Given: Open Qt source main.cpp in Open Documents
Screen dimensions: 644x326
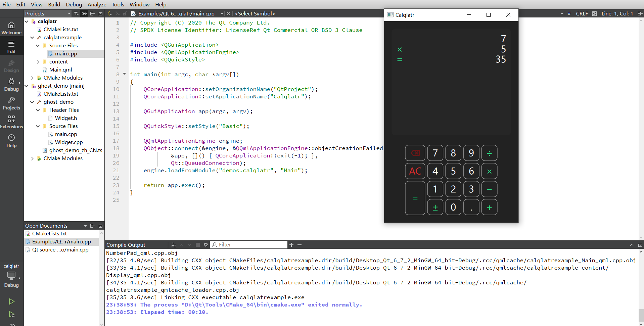Looking at the screenshot, I should [x=60, y=250].
